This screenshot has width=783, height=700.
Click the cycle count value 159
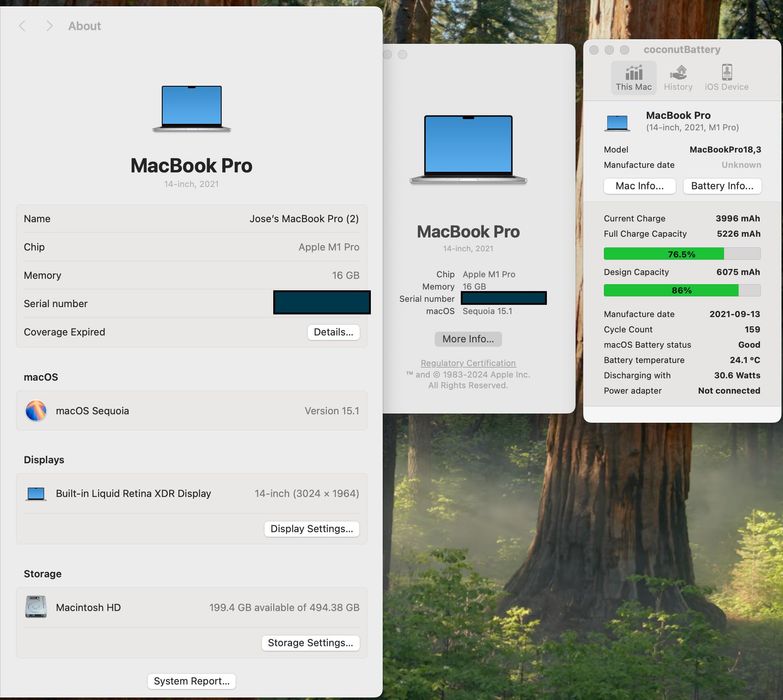(x=752, y=330)
